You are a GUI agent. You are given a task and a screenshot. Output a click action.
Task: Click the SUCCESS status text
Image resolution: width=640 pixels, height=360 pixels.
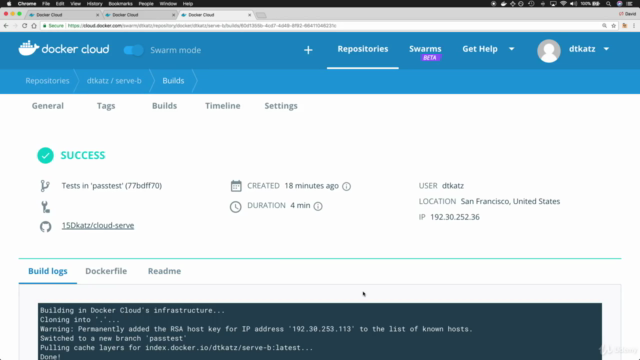tap(83, 156)
